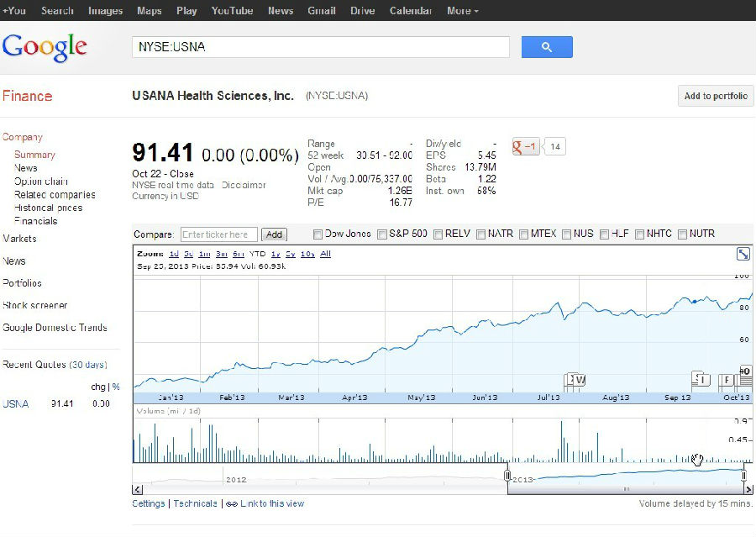Click the Finance heading link
The image size is (756, 537).
27,96
